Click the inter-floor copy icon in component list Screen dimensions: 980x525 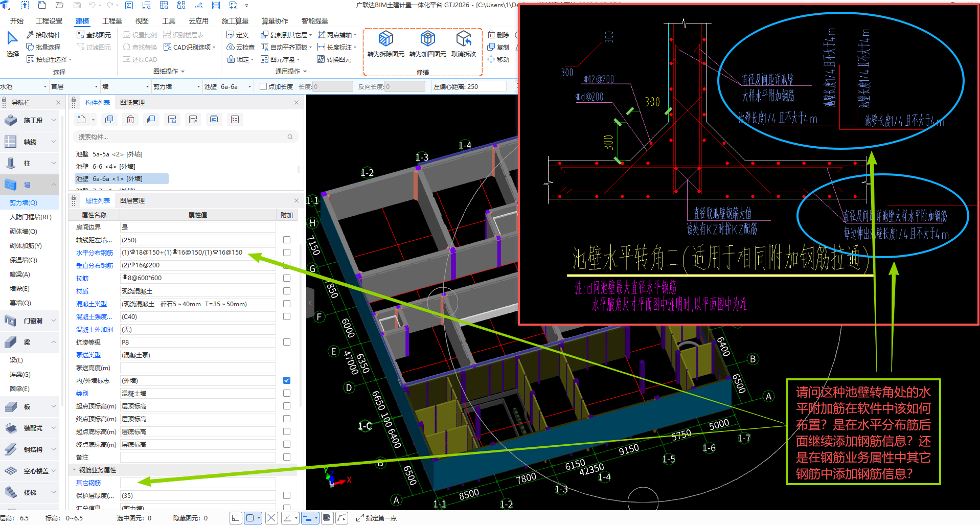pos(151,120)
